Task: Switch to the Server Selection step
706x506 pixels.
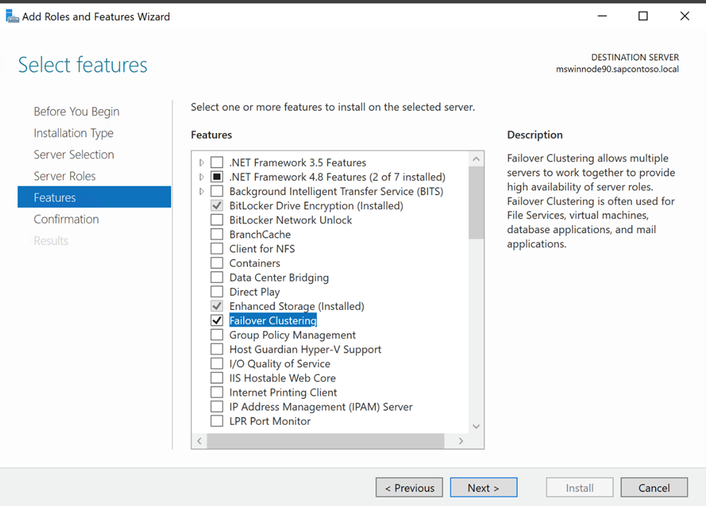Action: click(74, 154)
